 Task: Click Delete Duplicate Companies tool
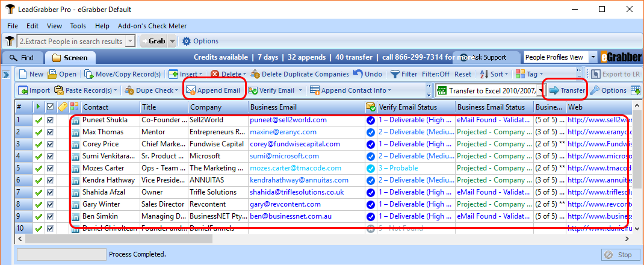[300, 74]
